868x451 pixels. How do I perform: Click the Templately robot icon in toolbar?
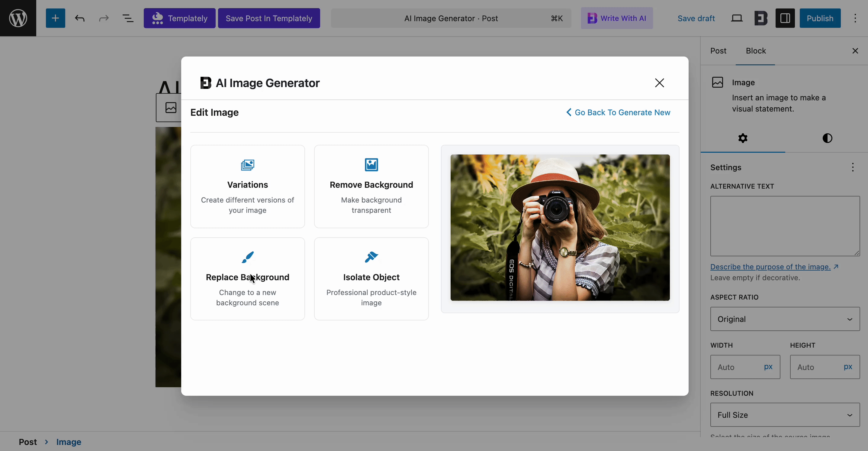(x=157, y=18)
